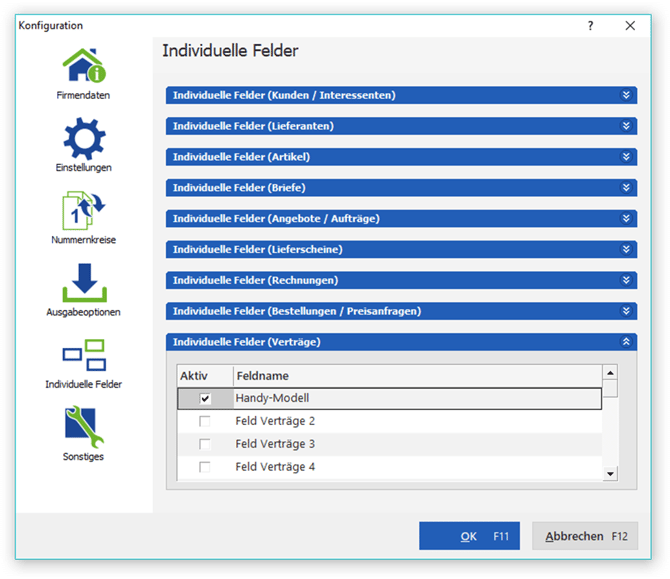Tick the Feld Verträge 4 checkbox
This screenshot has width=670, height=579.
205,467
